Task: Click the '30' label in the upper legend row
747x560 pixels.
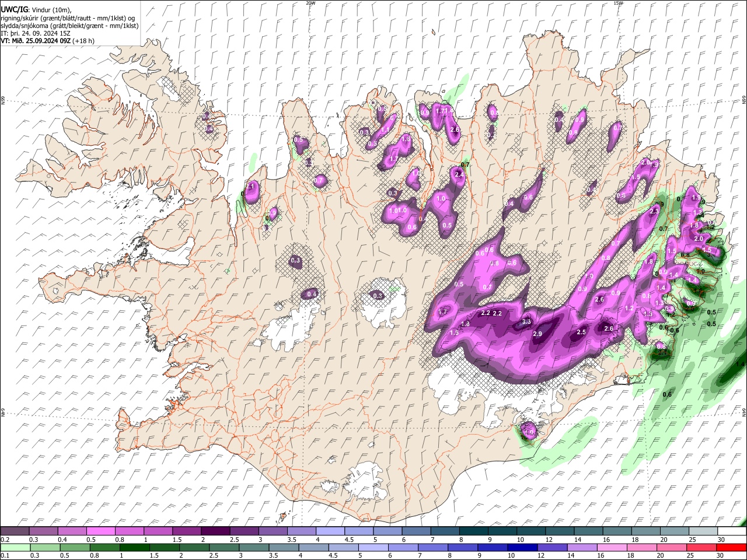Action: pyautogui.click(x=721, y=540)
